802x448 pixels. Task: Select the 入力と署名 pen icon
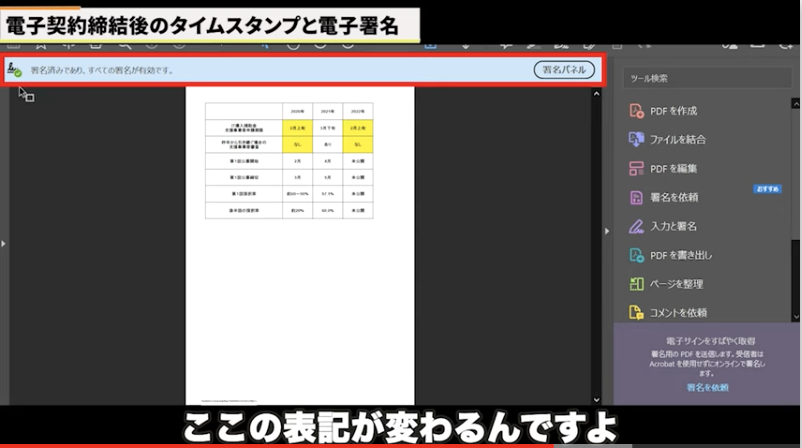[636, 226]
